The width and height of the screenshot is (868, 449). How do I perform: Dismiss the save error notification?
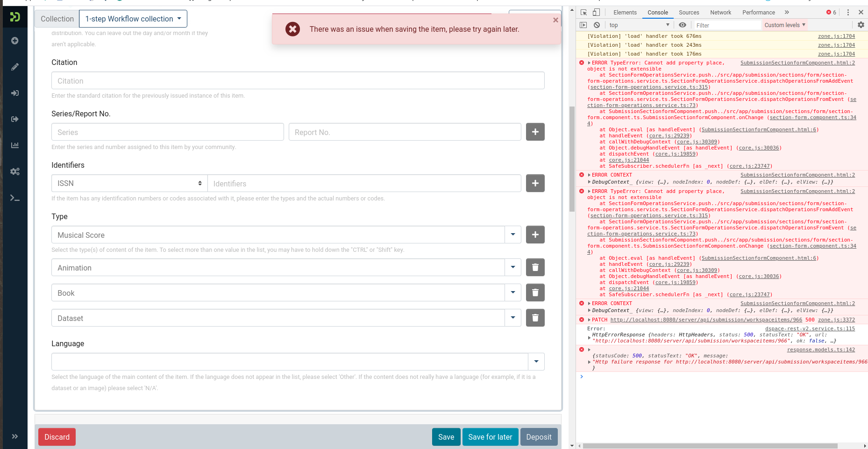(x=555, y=20)
